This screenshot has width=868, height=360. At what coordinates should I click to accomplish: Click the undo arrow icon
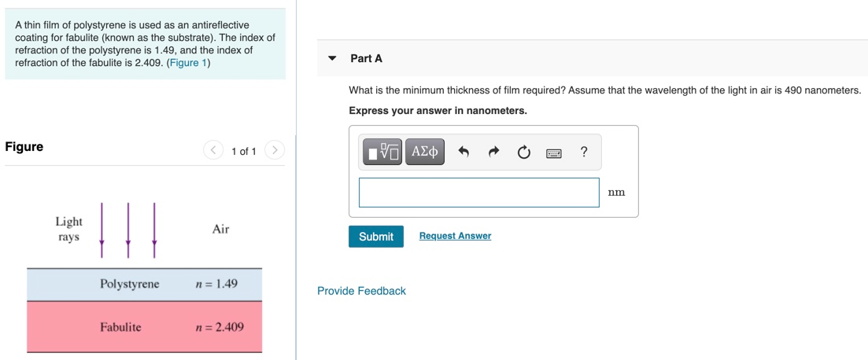464,152
